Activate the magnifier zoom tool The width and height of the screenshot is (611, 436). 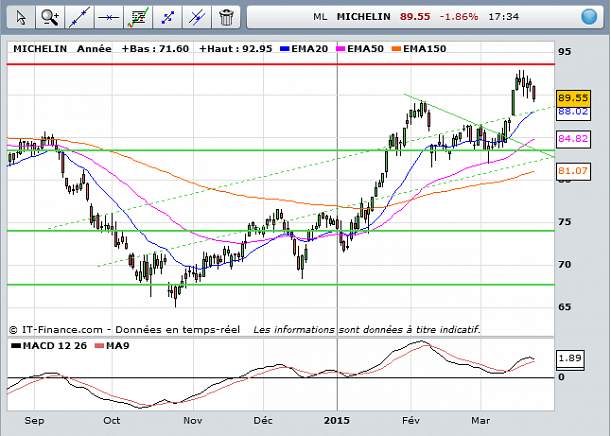(50, 17)
